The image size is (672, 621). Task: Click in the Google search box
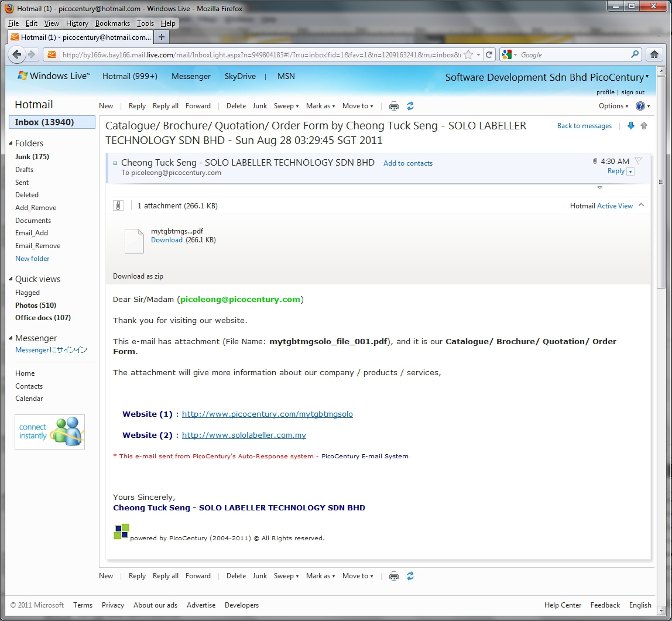point(574,54)
